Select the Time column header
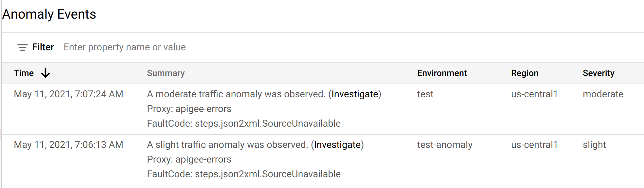This screenshot has height=188, width=644. pyautogui.click(x=24, y=73)
